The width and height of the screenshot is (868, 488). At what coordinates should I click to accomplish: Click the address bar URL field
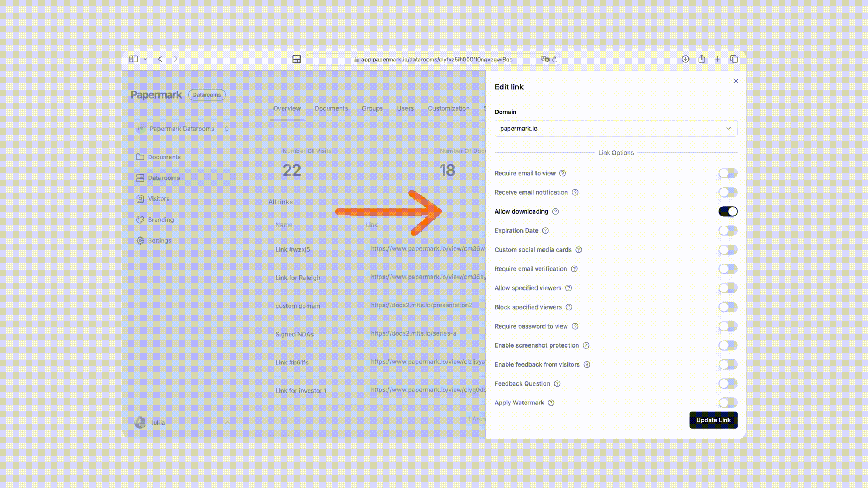coord(433,60)
